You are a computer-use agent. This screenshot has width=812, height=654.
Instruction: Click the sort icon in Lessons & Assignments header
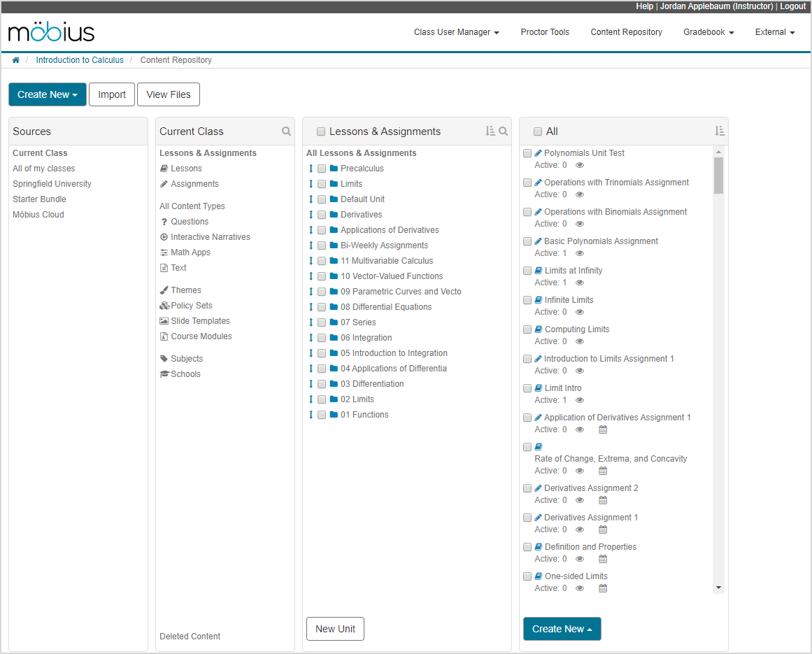pos(491,131)
